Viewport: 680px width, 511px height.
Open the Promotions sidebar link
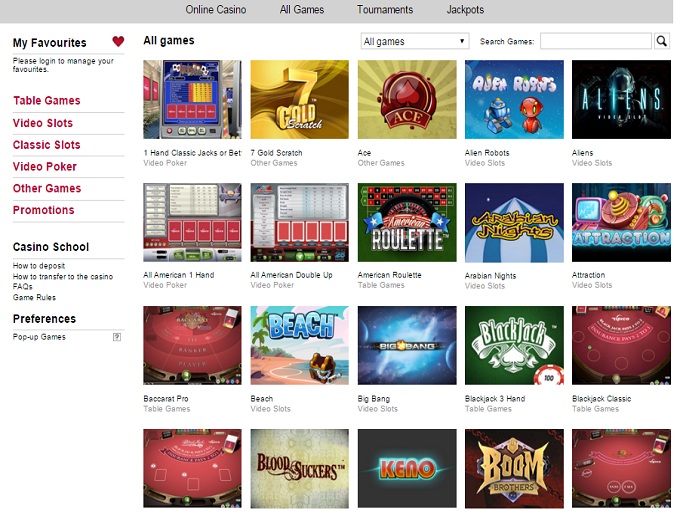click(43, 210)
